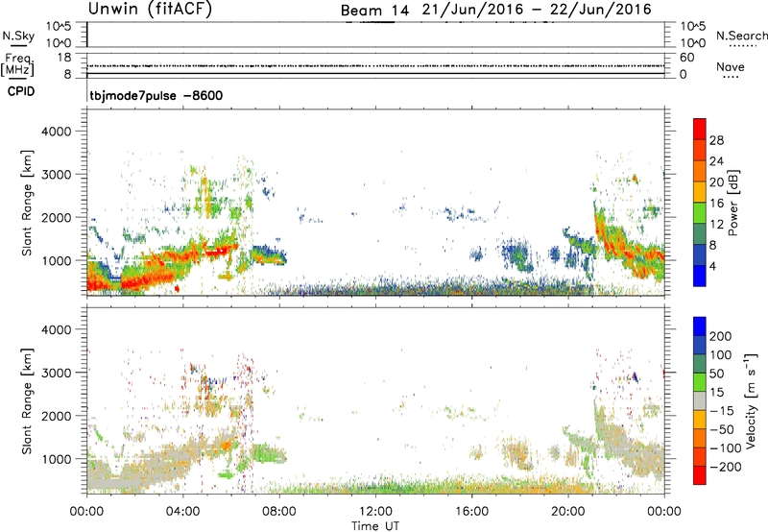Click the red top segment of Power colorbar
The image size is (768, 532).
[700, 129]
